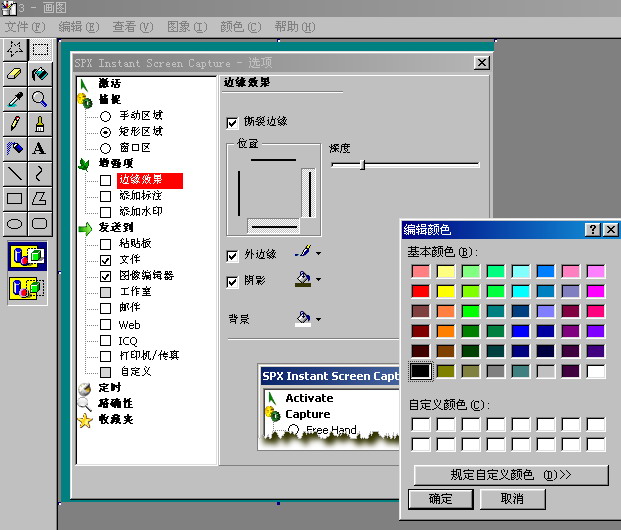Select the Fill With Color bucket tool
The height and width of the screenshot is (530, 621).
39,73
